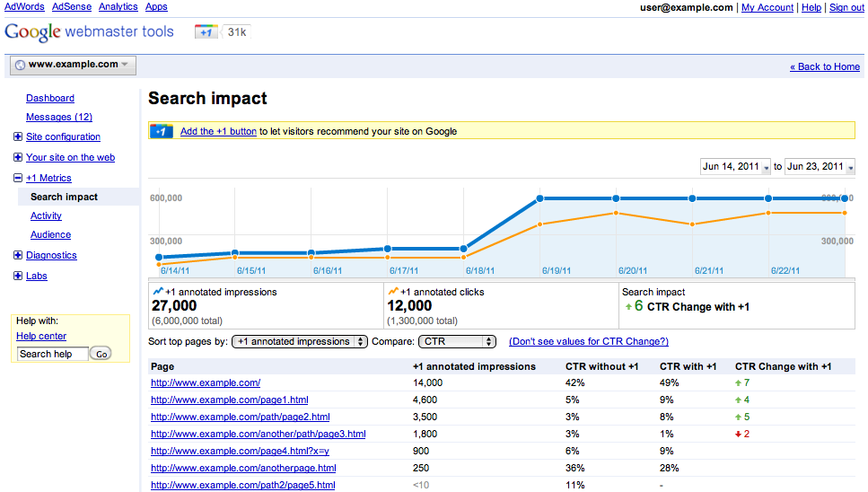Click the orange annotated clicks chart icon
Screen dimensions: 868x492
coord(392,292)
